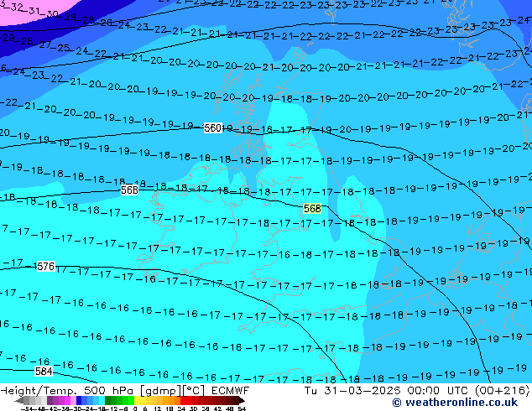Viewport: 532px width, 411px height.
Task: Pick the dark blue legend swatch above -30
Action: pos(79,400)
